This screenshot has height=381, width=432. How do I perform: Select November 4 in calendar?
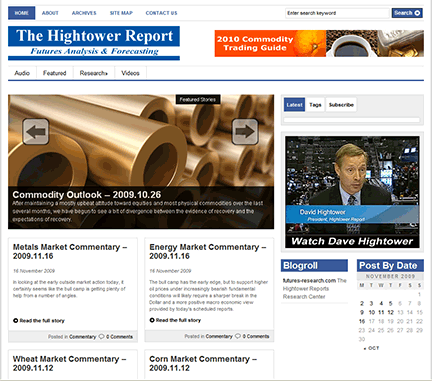[381, 303]
